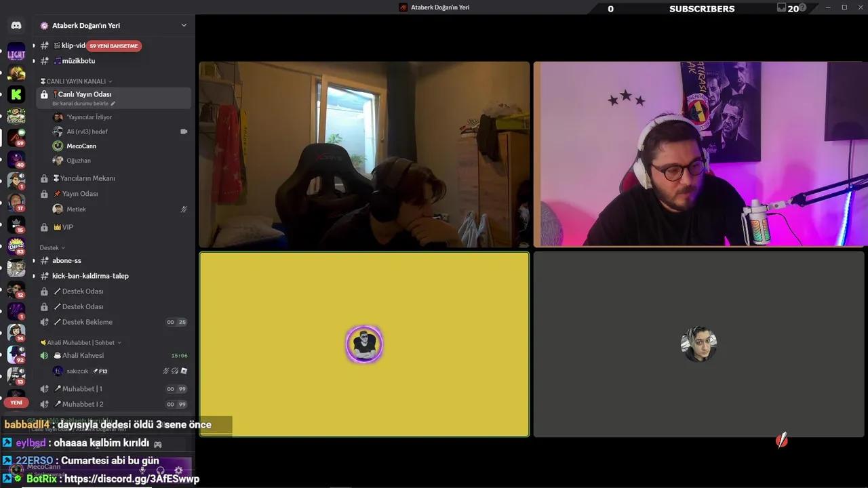Click the camera icon beside Ali (rvl3) hedef

[184, 131]
